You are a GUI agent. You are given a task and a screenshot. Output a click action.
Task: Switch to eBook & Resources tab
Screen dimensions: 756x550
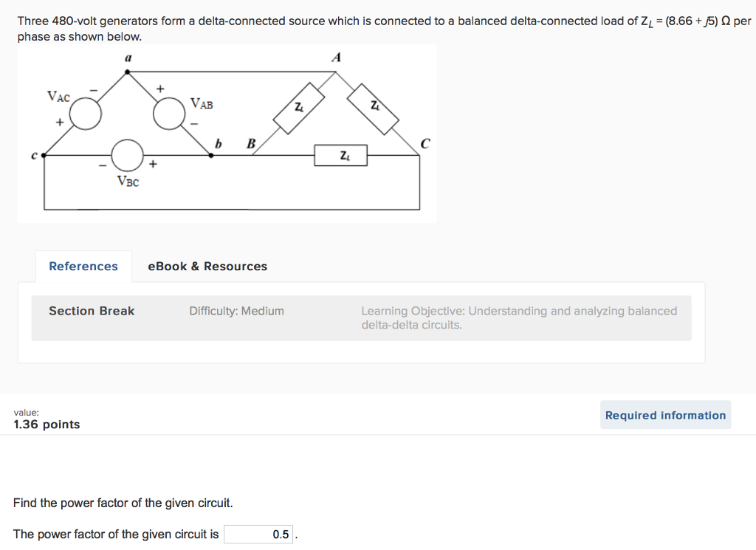pos(207,267)
